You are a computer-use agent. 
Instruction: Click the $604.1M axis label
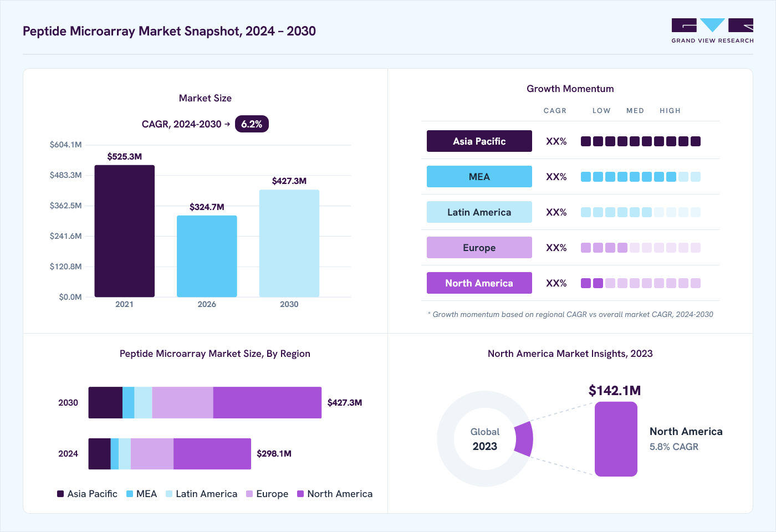65,145
